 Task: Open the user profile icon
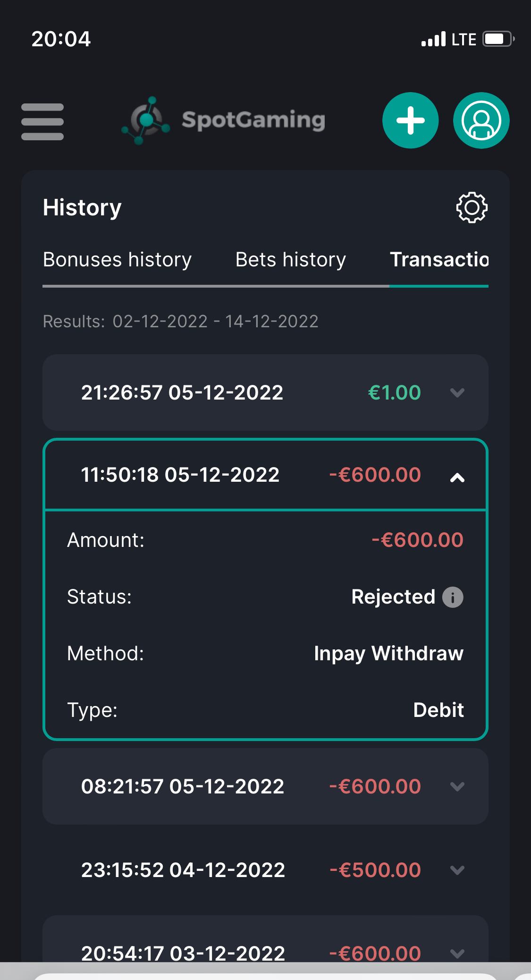pyautogui.click(x=481, y=120)
